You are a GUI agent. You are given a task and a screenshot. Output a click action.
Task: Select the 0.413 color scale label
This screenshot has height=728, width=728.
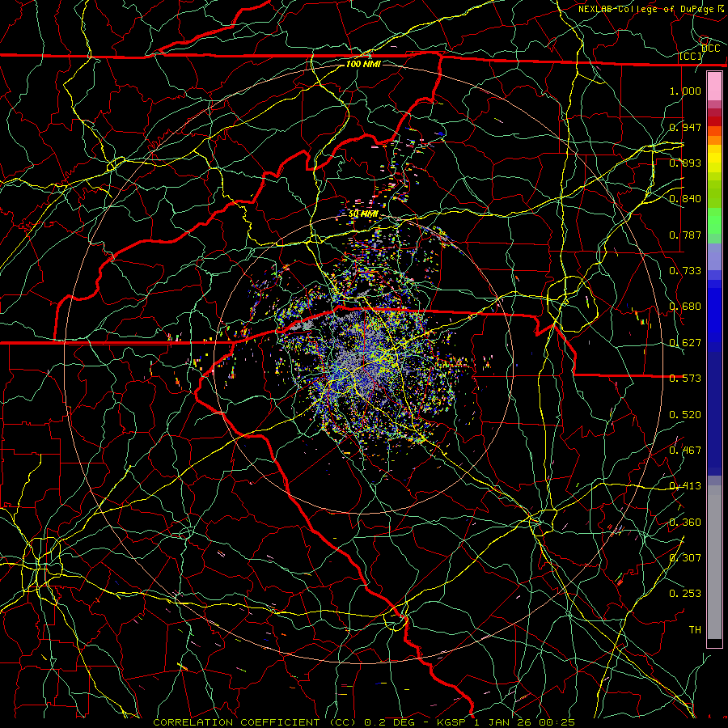pyautogui.click(x=685, y=486)
